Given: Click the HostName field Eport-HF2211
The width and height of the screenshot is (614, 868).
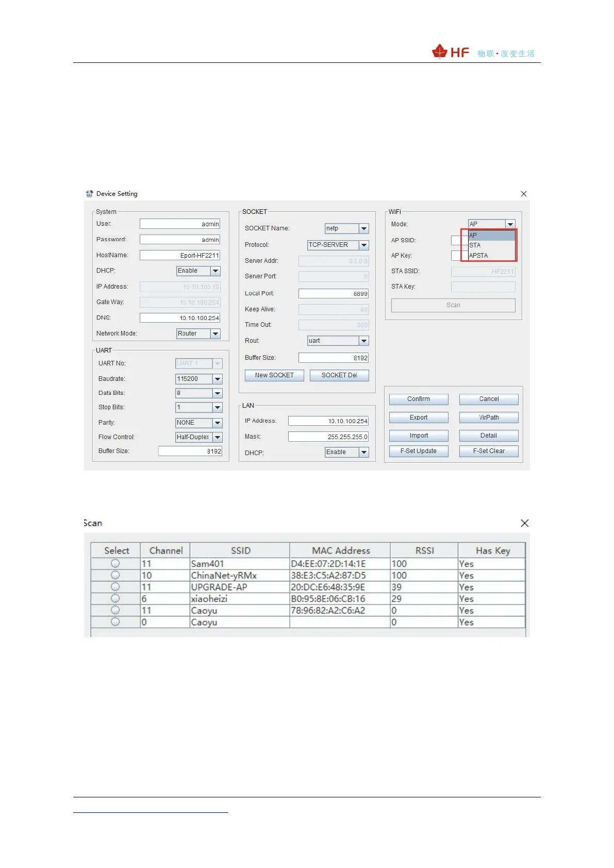Looking at the screenshot, I should click(x=180, y=255).
